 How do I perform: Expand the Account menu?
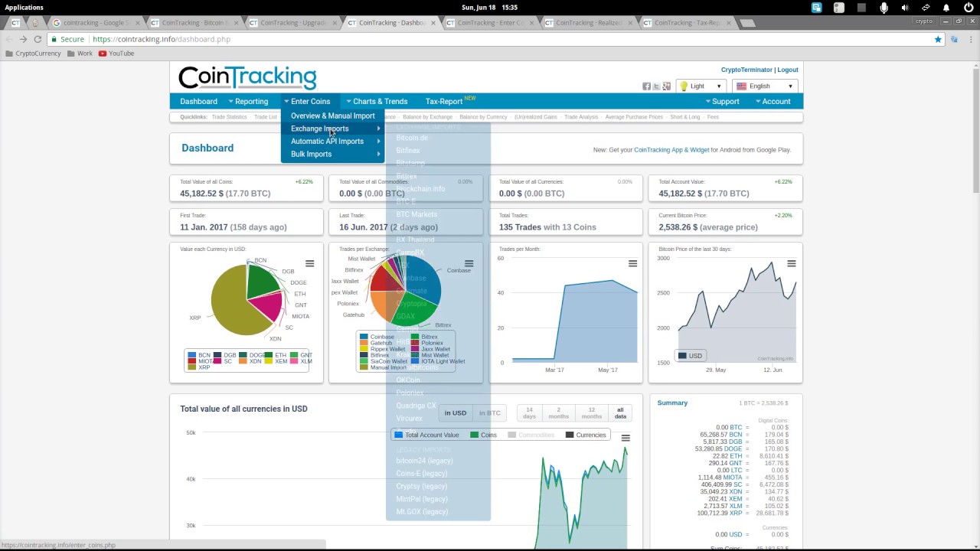point(773,101)
